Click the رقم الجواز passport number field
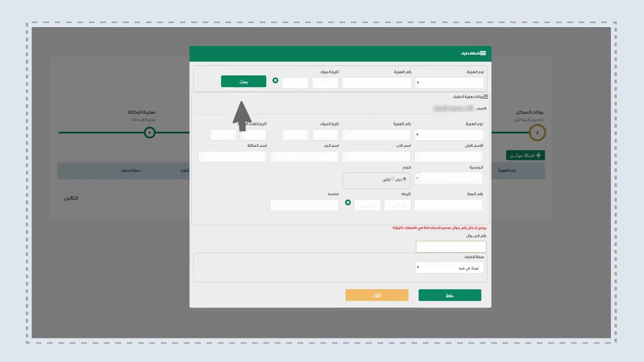 tap(448, 205)
